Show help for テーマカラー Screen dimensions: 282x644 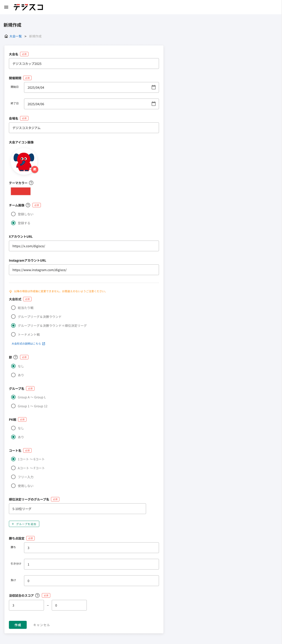[x=31, y=183]
